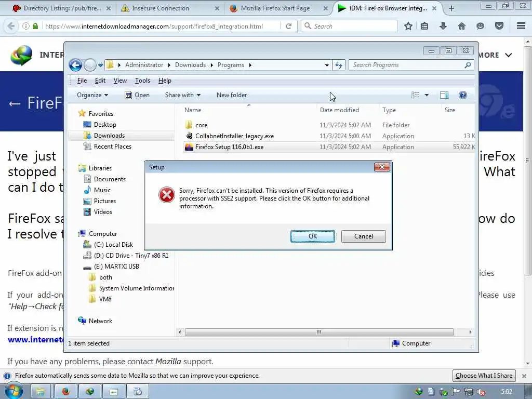Select the VM8 folder in navigation tree

click(x=105, y=299)
